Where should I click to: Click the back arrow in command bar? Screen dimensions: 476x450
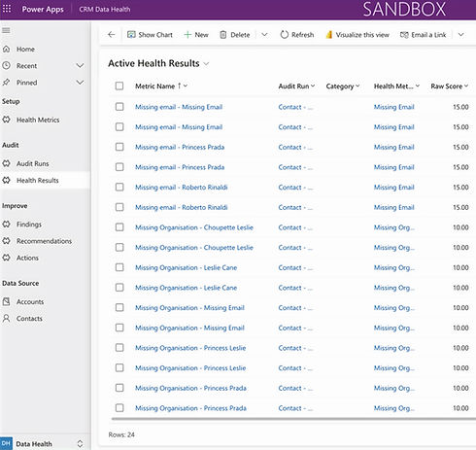[112, 35]
